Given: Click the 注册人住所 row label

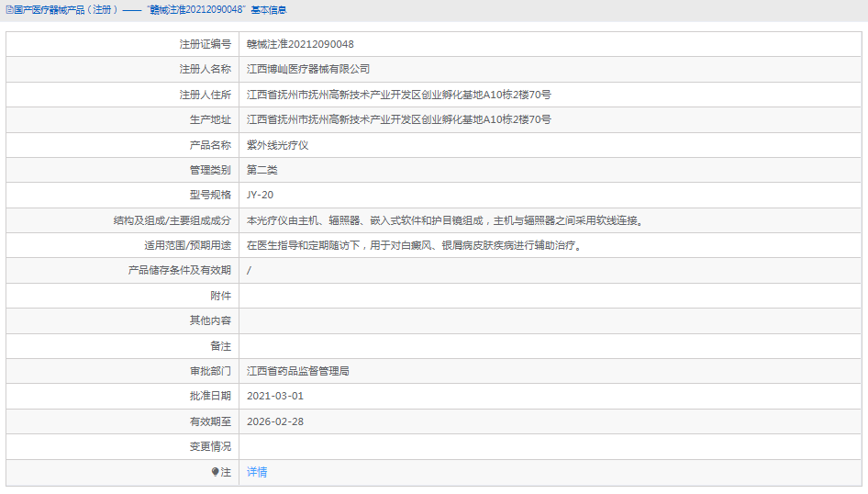Looking at the screenshot, I should [x=205, y=95].
